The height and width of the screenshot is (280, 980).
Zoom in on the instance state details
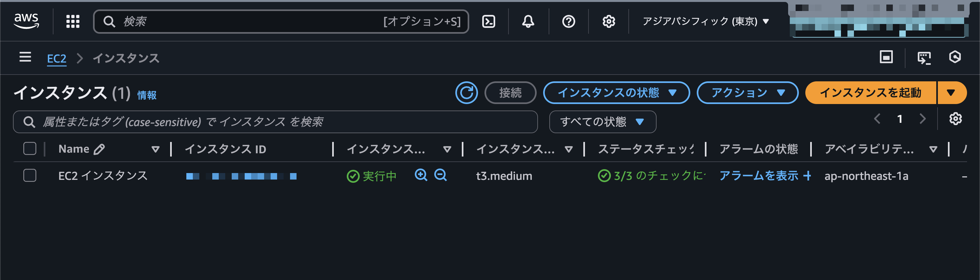point(421,176)
